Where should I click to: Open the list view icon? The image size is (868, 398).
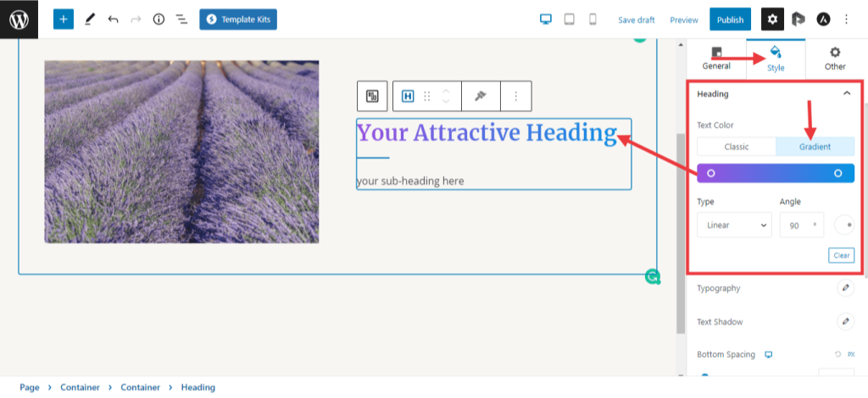point(181,19)
